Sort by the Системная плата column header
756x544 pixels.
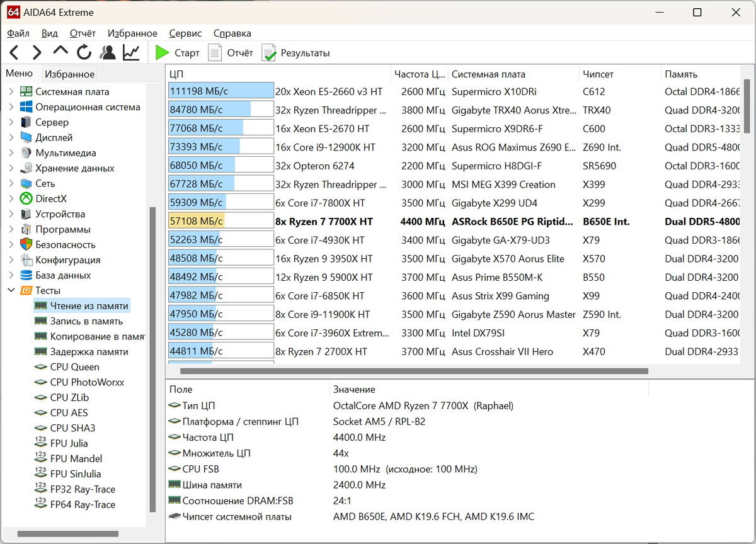point(513,74)
